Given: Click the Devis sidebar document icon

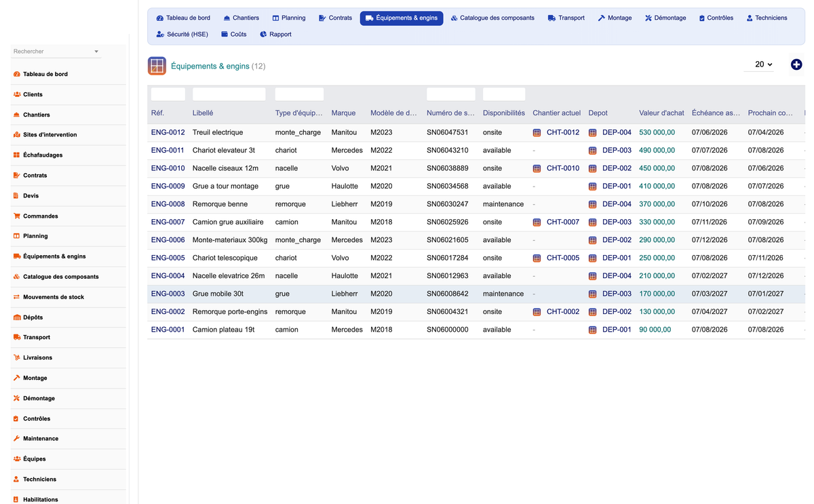Looking at the screenshot, I should [16, 195].
